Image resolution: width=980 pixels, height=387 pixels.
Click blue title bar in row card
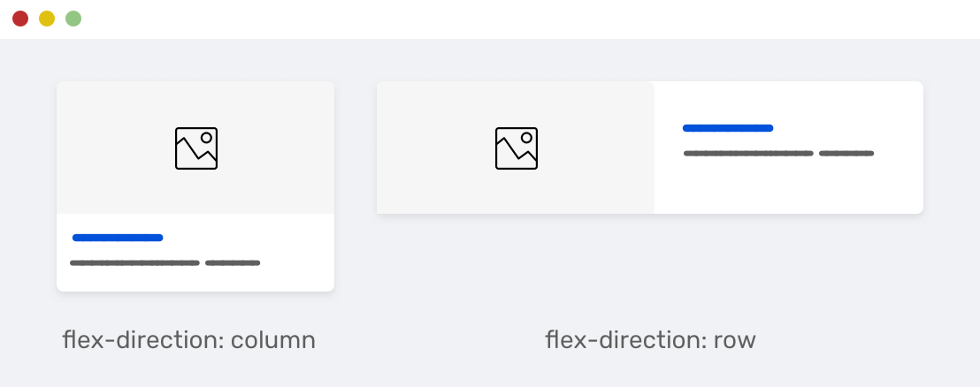coord(728,128)
